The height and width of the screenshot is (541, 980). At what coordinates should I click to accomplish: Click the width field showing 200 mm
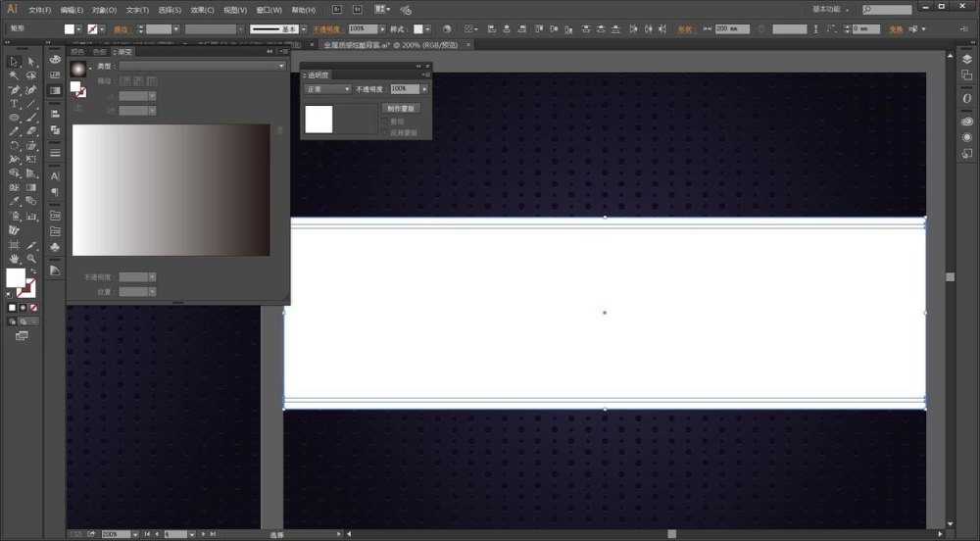coord(732,29)
